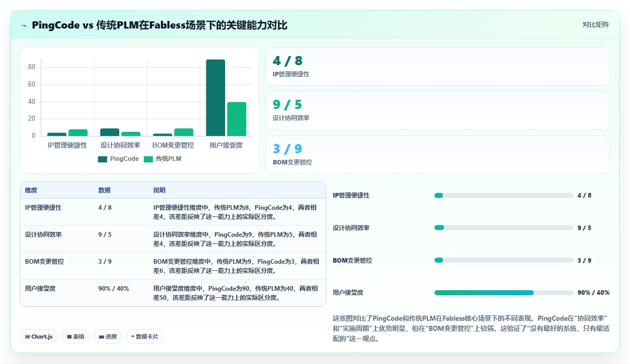The image size is (630, 364).
Task: Click IP管理便捷性 in the table's first row
Action: pyautogui.click(x=43, y=208)
